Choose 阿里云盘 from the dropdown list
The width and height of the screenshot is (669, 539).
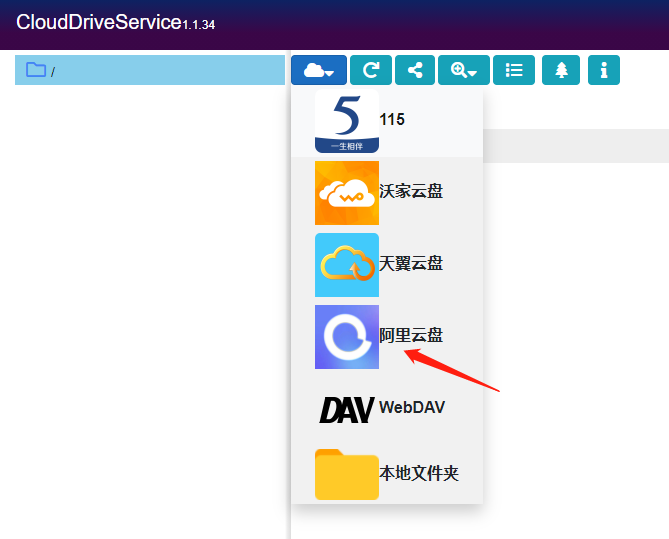coord(411,336)
